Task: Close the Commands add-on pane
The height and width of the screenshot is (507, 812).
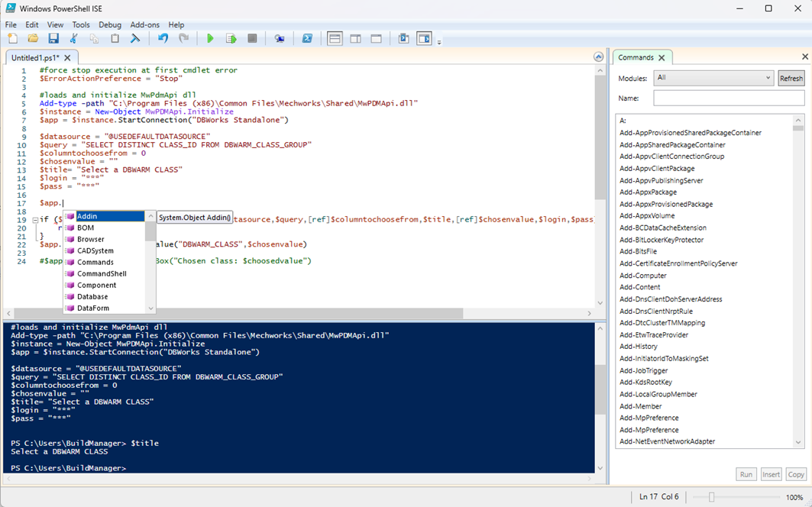Action: click(x=805, y=57)
